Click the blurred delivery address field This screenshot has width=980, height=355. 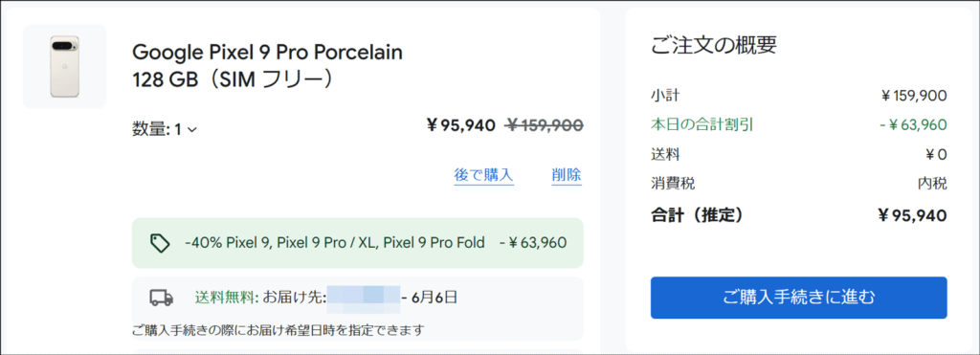click(x=363, y=298)
